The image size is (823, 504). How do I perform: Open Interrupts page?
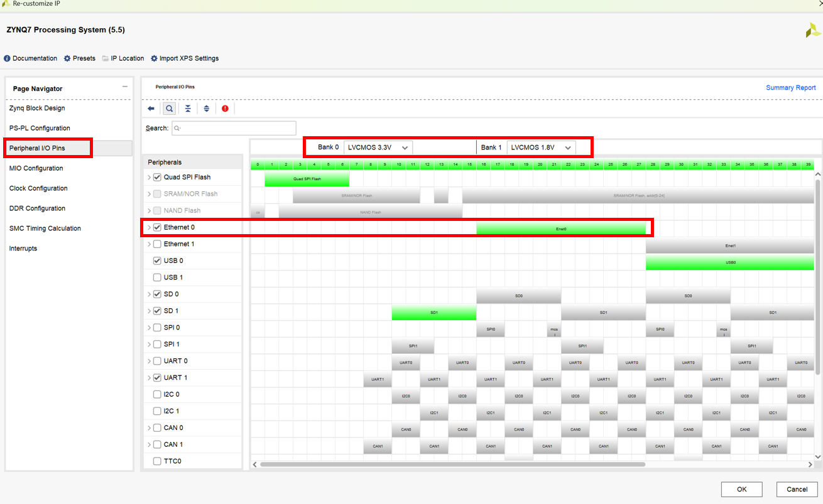[x=23, y=249]
